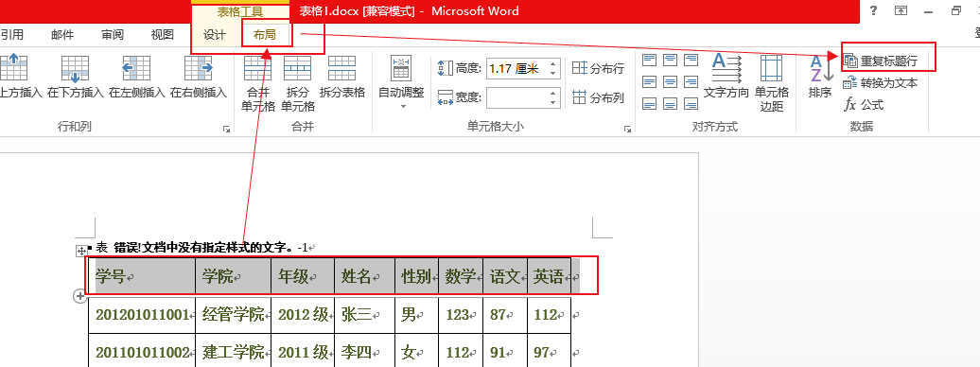Viewport: 980px width, 367px height.
Task: Click the 宽度 width input field
Action: pyautogui.click(x=516, y=97)
